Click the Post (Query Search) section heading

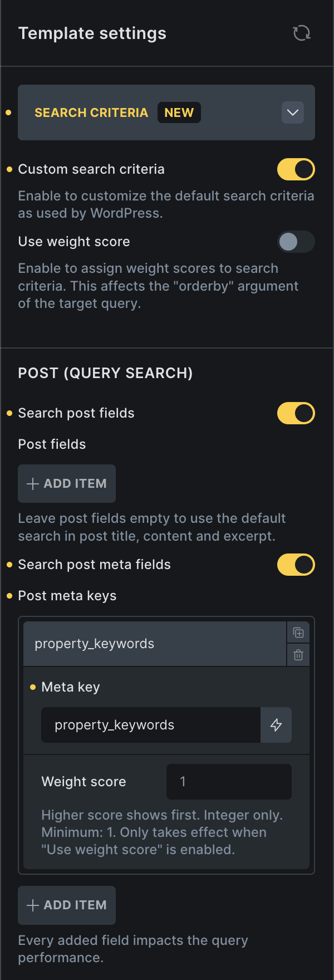[105, 373]
